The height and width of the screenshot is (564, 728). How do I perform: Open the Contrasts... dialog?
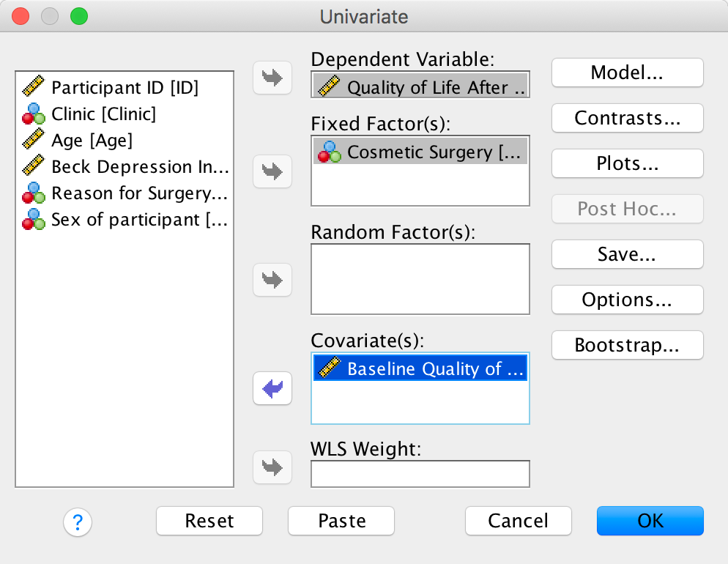(x=627, y=118)
